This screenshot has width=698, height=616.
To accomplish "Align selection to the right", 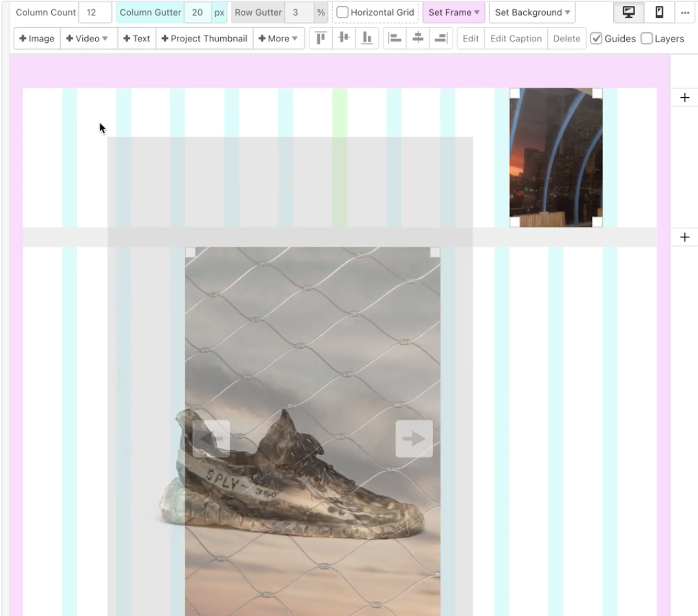I will click(441, 38).
